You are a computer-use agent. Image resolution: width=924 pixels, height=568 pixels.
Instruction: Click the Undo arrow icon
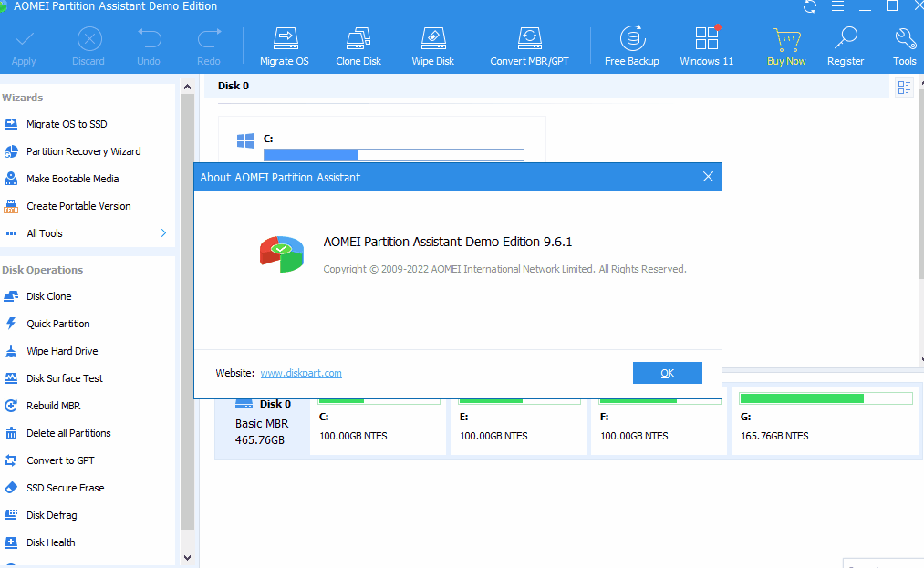click(149, 39)
